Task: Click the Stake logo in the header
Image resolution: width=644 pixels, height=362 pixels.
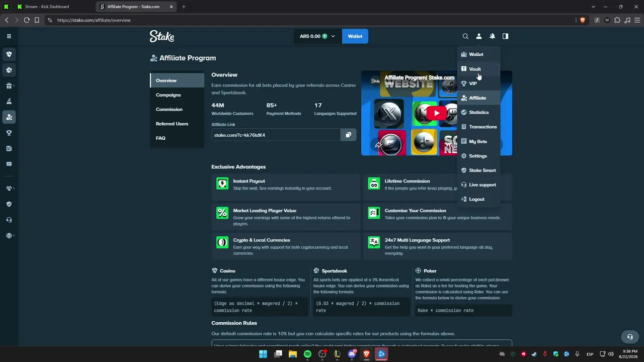Action: coord(162,36)
